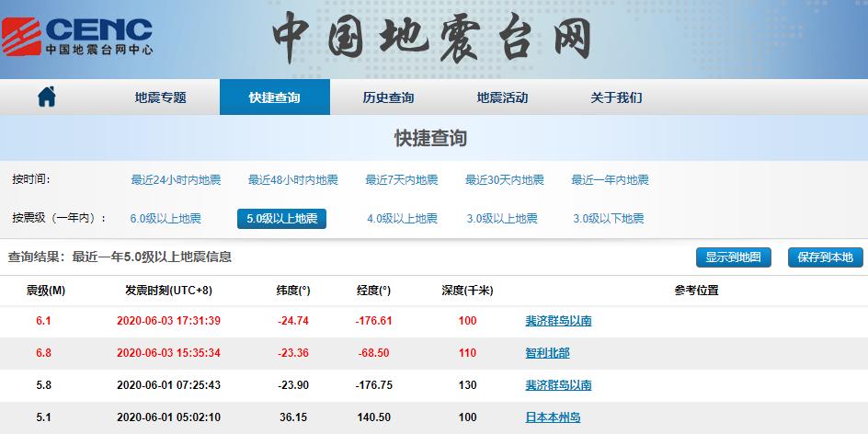Click the CENC logo
Viewport: 868px width, 434px height.
77,37
